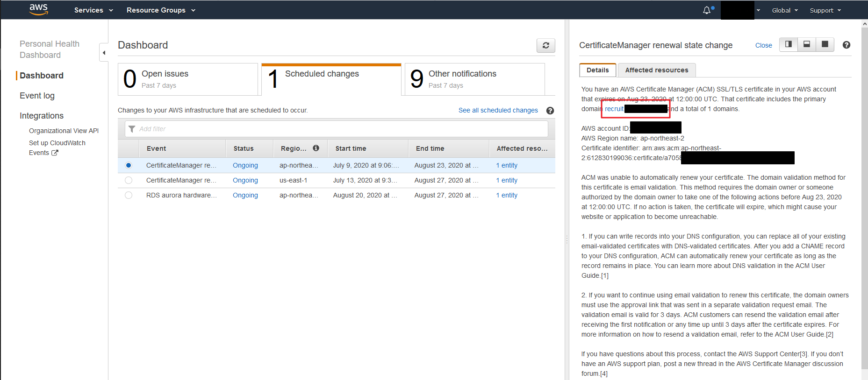The width and height of the screenshot is (868, 380).
Task: Select the us-east-1 CertificateManager event radio
Action: coord(129,180)
